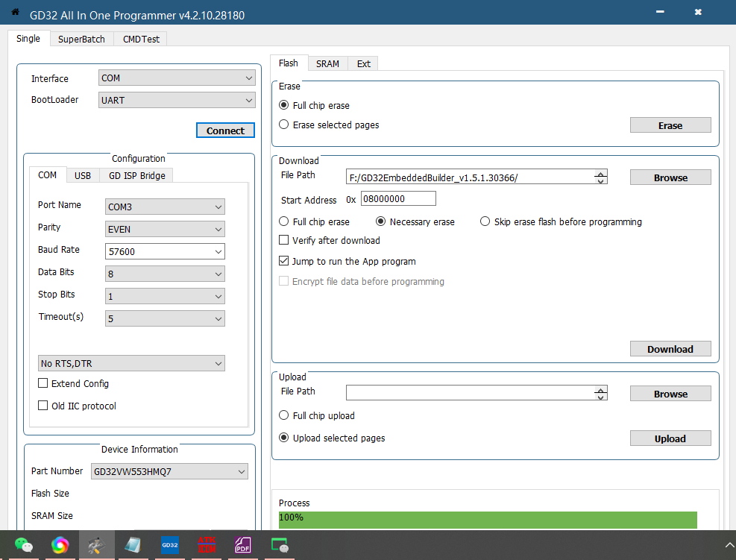Show hidden system tray icons
This screenshot has width=736, height=560.
(x=729, y=545)
